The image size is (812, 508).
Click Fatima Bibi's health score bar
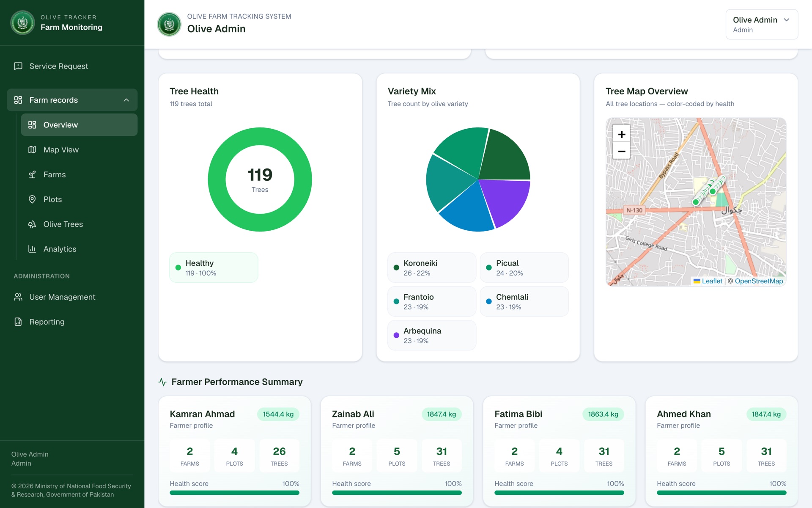click(559, 493)
